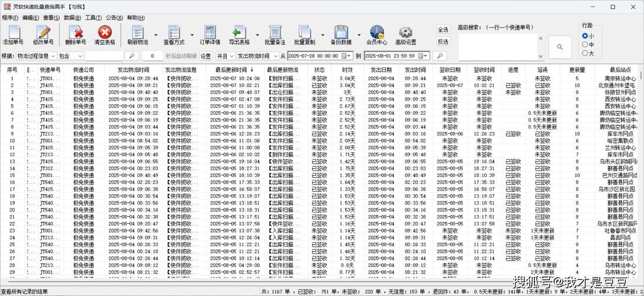This screenshot has height=296, width=644.
Task: Open the 帮助(H) menu
Action: pyautogui.click(x=136, y=18)
